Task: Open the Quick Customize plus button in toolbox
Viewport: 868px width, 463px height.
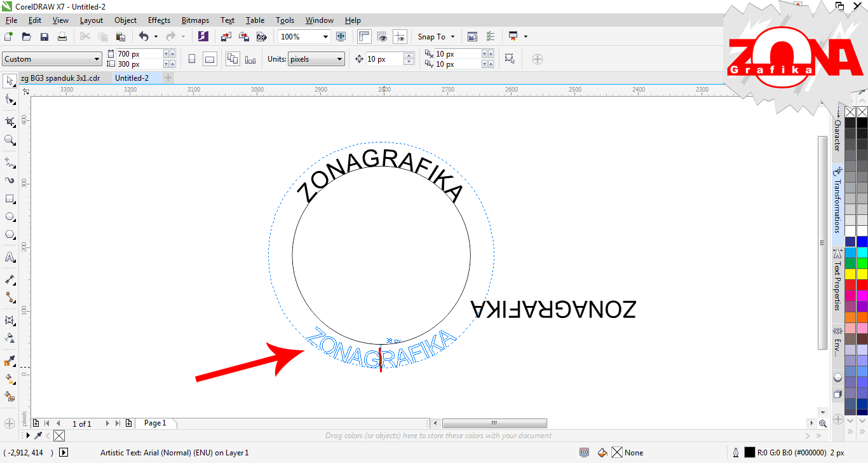Action: (x=10, y=423)
